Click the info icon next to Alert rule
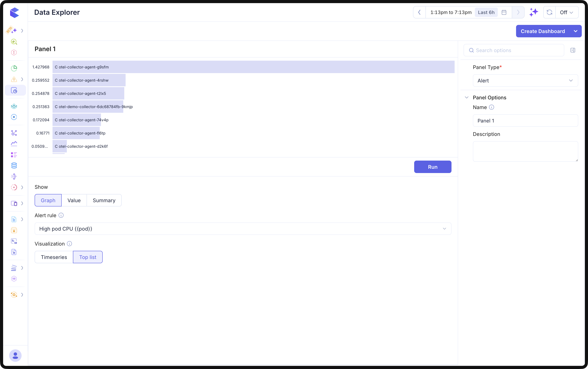This screenshot has height=369, width=588. (61, 215)
